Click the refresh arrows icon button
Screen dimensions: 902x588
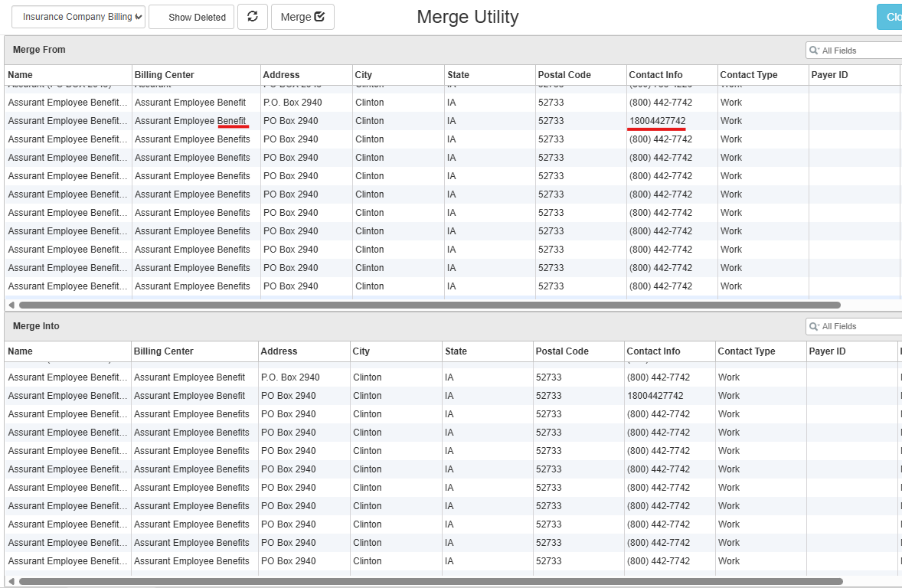pos(253,17)
